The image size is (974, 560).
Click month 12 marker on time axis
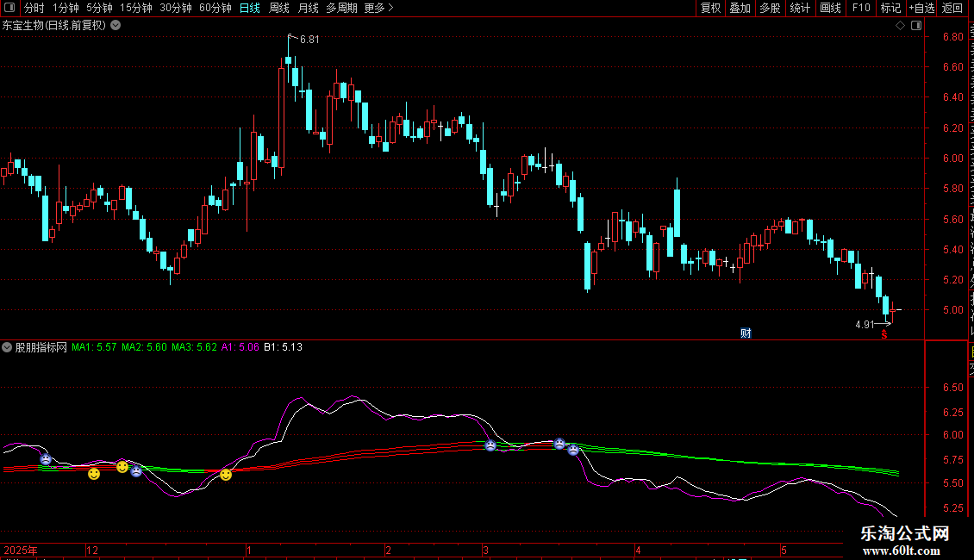pos(92,550)
